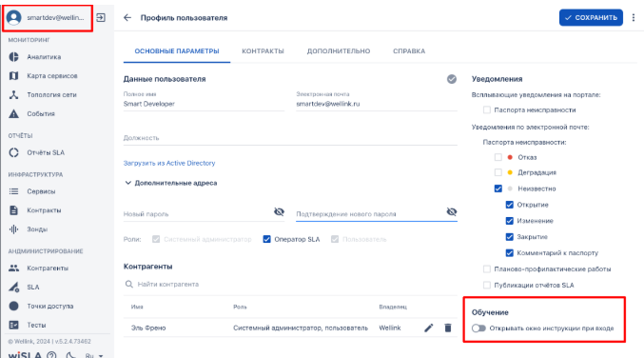This screenshot has width=644, height=358.
Task: Open help question mark icon
Action: (x=51, y=355)
